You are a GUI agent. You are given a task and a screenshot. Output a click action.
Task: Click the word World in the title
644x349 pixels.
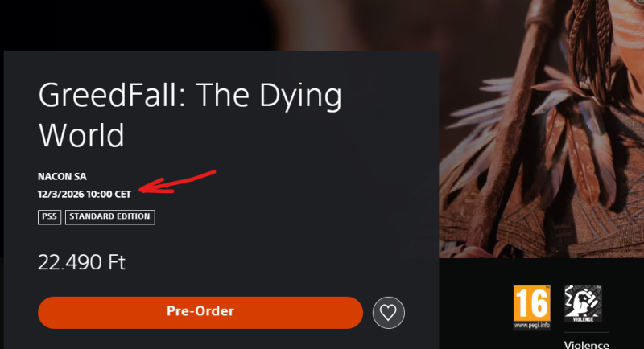coord(81,136)
